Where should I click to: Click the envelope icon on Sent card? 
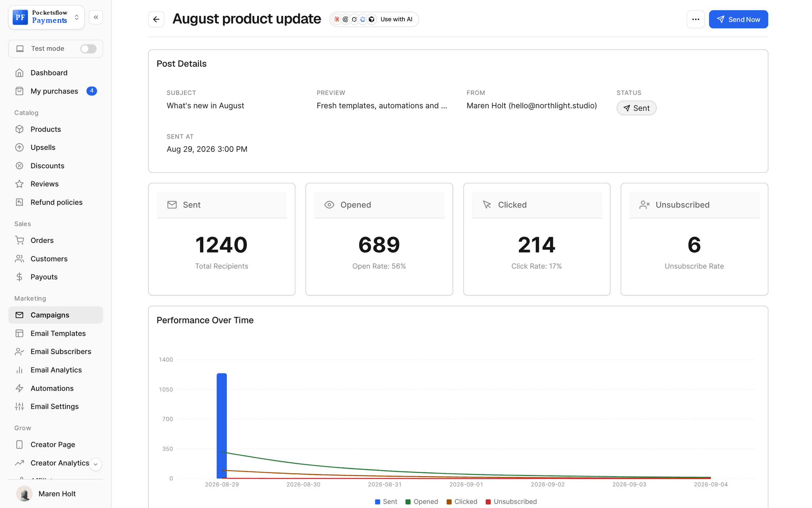[x=172, y=205]
